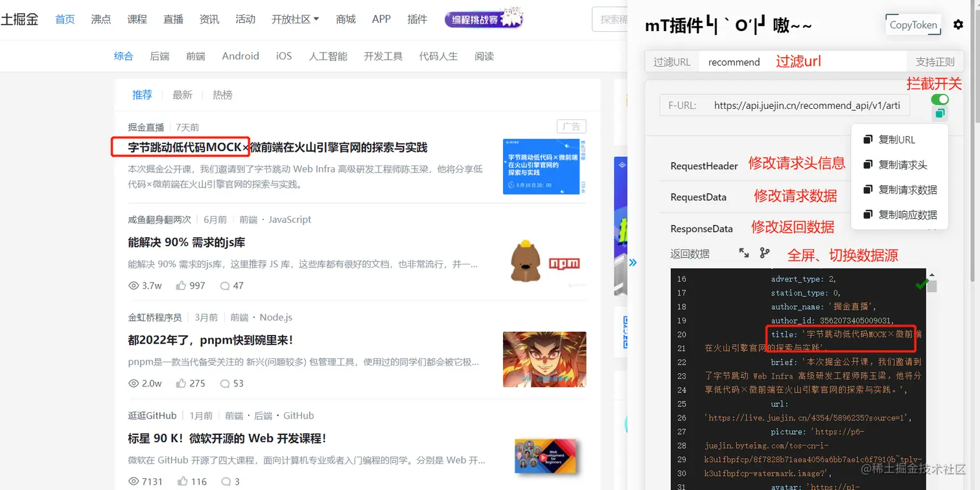The width and height of the screenshot is (980, 490).
Task: Select the Android category
Action: coord(240,56)
